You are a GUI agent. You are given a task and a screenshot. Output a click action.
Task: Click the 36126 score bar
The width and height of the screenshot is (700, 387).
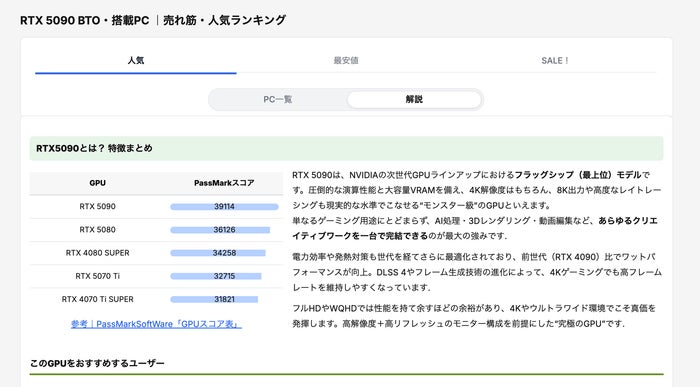(220, 230)
